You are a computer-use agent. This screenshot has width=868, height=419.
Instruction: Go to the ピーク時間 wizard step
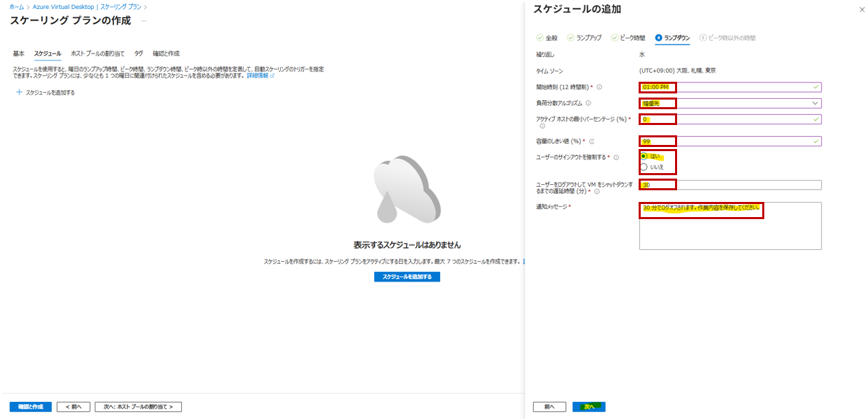click(628, 38)
